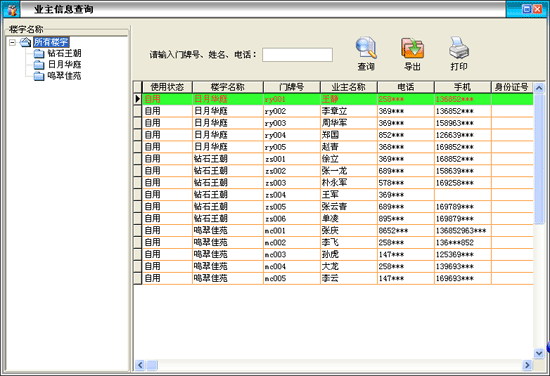
Task: Click the folder icon beside 日月华庭
Action: pos(39,65)
